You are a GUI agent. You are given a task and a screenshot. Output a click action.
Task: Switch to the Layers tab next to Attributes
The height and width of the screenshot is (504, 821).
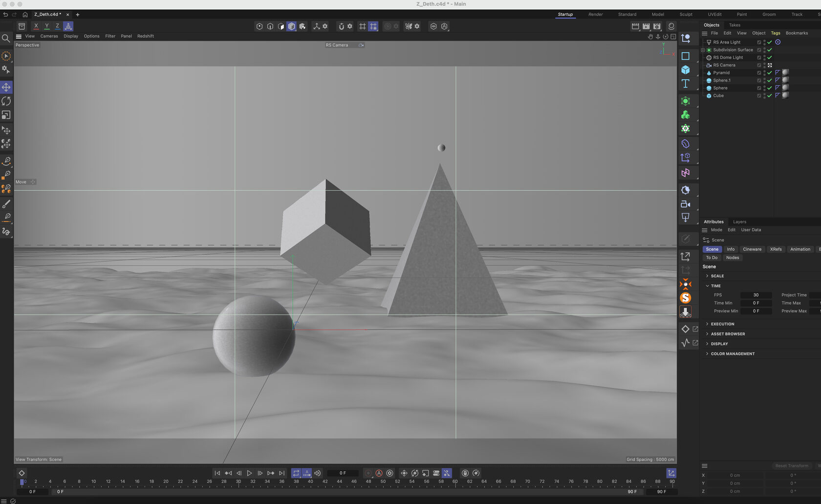point(739,222)
